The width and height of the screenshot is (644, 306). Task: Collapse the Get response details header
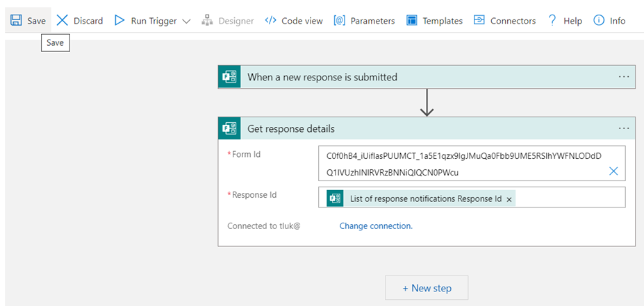(417, 128)
